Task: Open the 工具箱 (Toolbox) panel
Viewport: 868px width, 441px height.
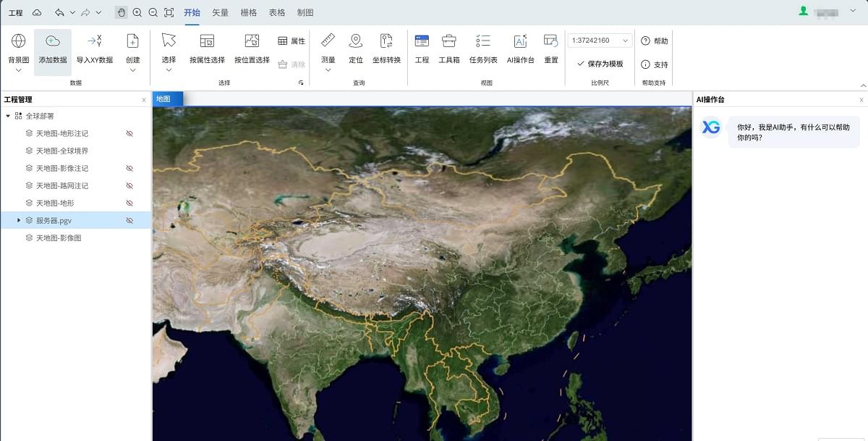Action: pos(448,41)
